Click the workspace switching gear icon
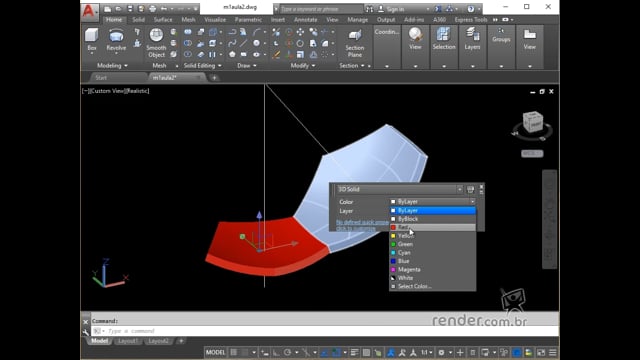The height and width of the screenshot is (360, 640). pos(441,352)
